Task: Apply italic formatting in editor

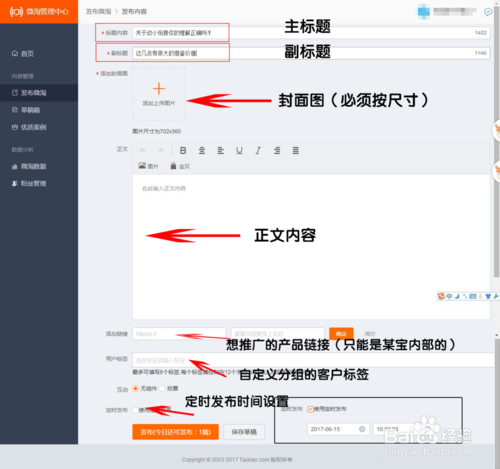Action: click(258, 151)
